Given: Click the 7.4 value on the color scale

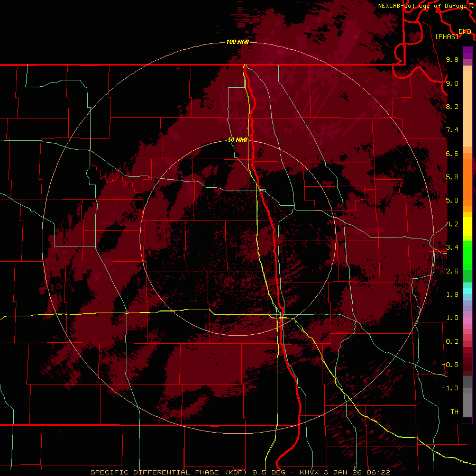Looking at the screenshot, I should 452,130.
